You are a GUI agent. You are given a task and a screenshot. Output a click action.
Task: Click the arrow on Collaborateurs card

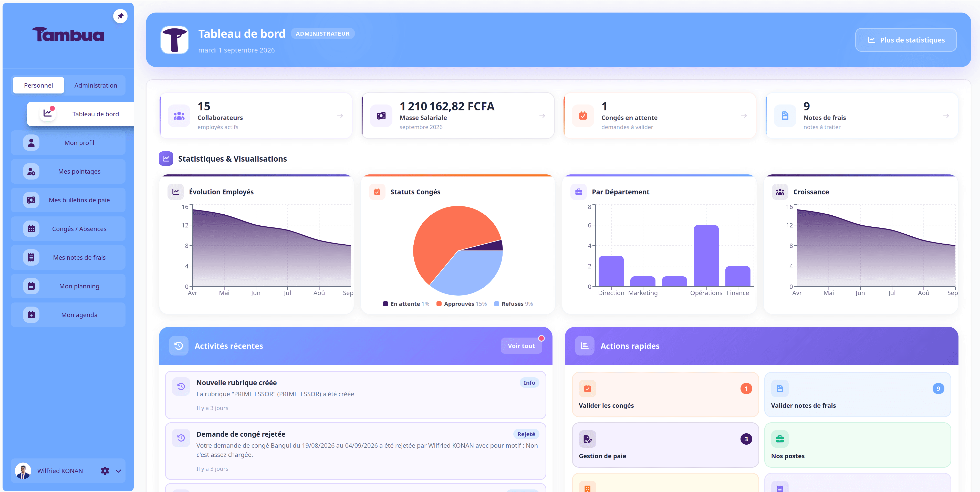coord(340,116)
